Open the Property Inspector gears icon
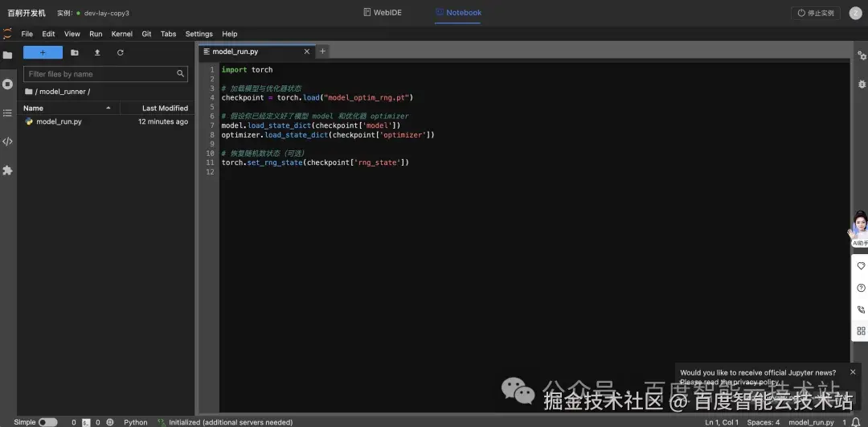This screenshot has height=427, width=868. pyautogui.click(x=862, y=55)
